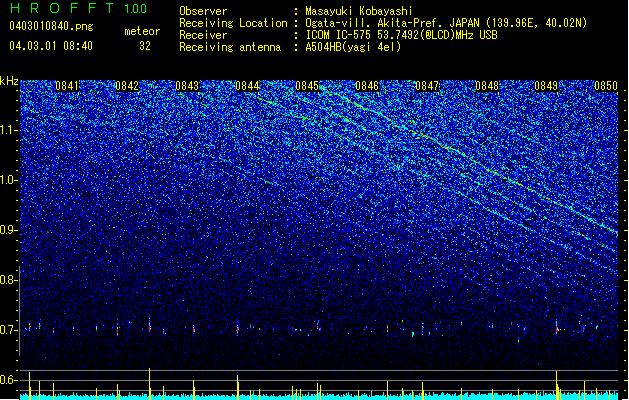The height and width of the screenshot is (400, 629).
Task: Click the 0841 time marker
Action: [x=67, y=86]
